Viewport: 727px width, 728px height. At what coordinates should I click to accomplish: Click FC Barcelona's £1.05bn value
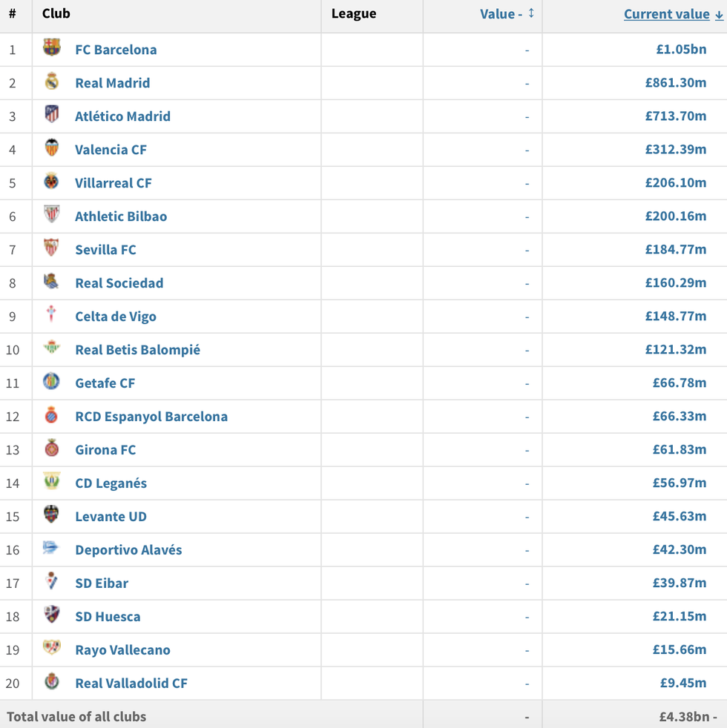(x=681, y=50)
